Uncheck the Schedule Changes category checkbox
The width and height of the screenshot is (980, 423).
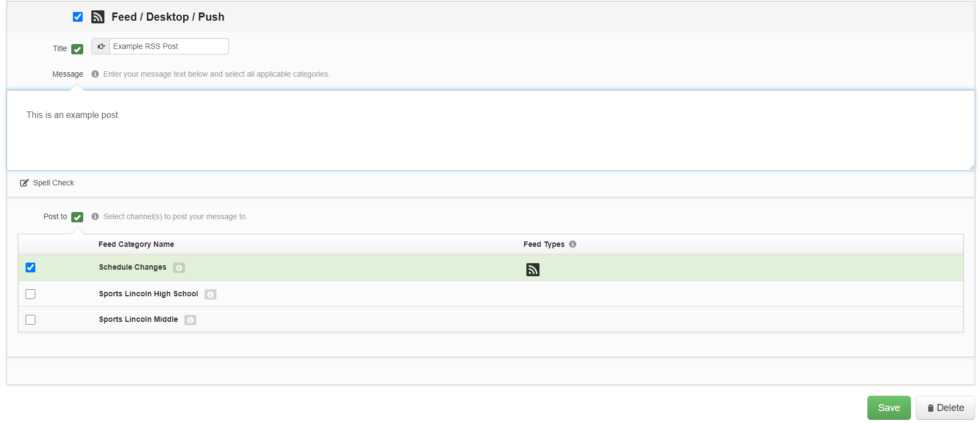30,268
